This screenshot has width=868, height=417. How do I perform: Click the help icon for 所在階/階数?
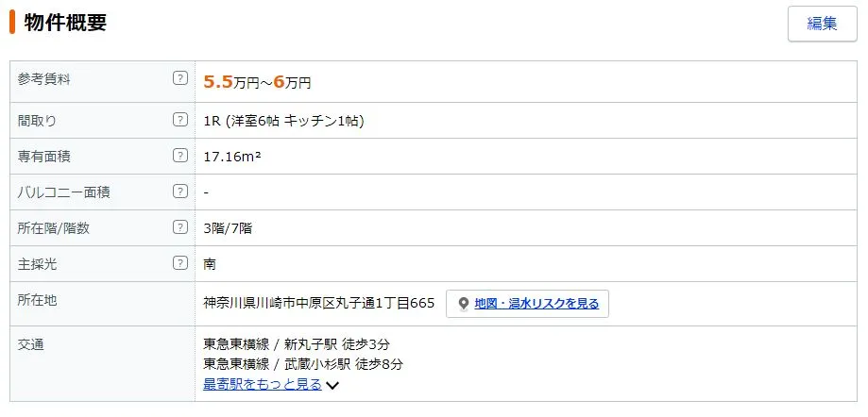tap(180, 227)
